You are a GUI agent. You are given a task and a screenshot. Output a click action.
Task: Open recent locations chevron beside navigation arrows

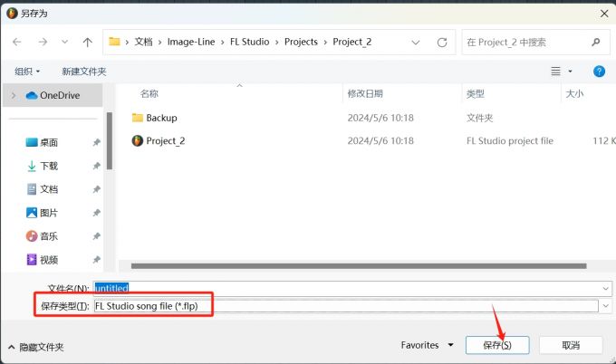tap(65, 42)
